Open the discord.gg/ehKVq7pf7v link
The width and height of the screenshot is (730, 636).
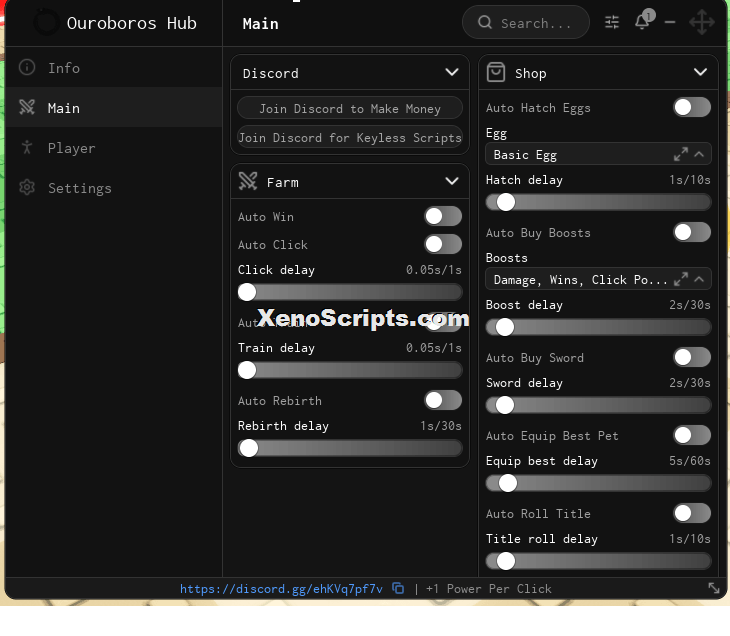point(281,589)
